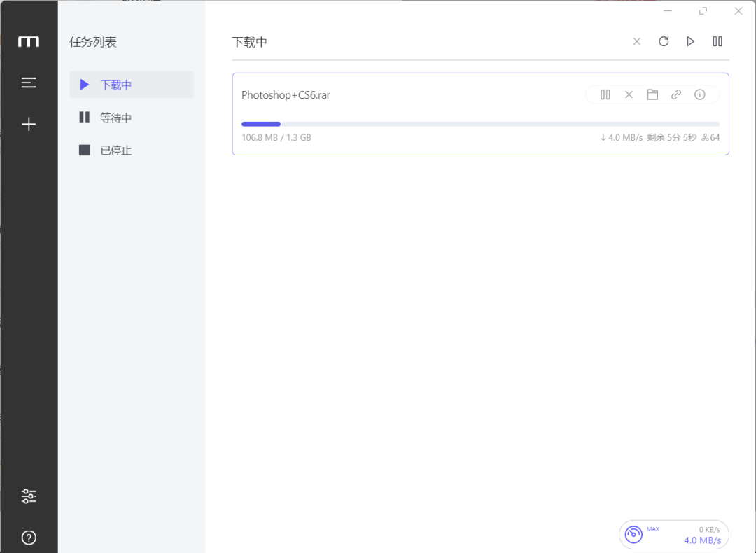Open the speed limit speedometer widget

pyautogui.click(x=673, y=535)
